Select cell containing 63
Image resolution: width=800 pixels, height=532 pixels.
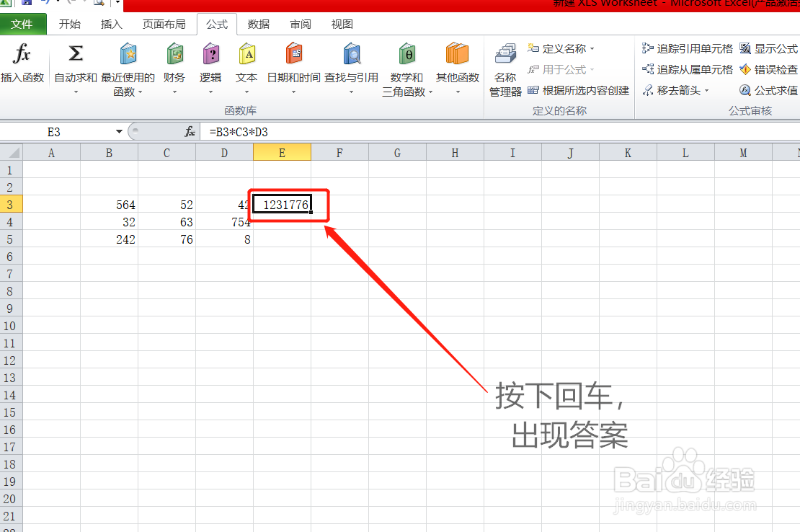166,222
